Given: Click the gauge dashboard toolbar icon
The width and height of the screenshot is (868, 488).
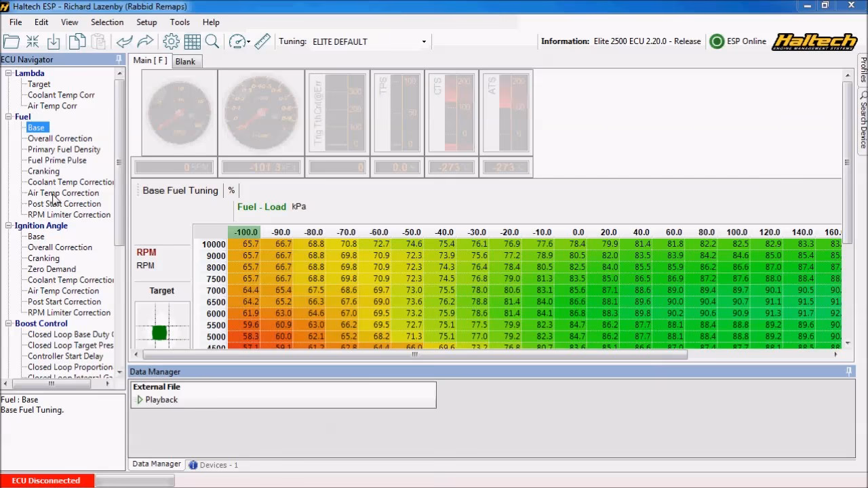Looking at the screenshot, I should point(237,41).
